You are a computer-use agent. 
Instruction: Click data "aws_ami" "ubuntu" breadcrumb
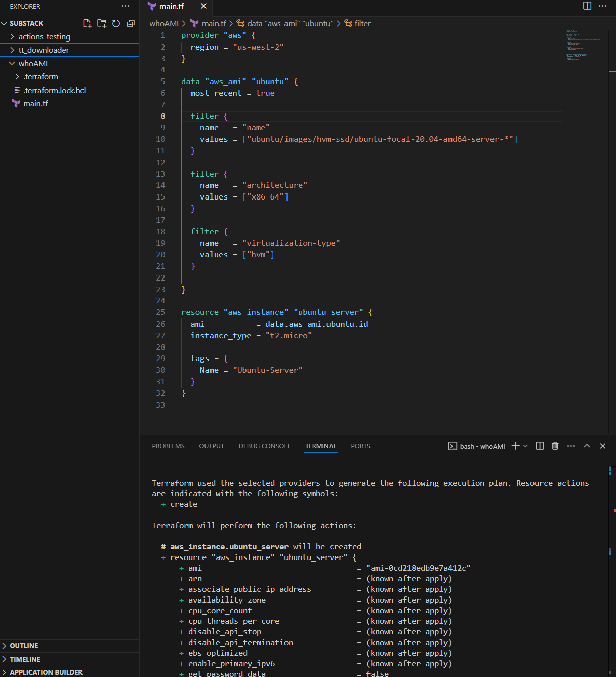tap(285, 23)
